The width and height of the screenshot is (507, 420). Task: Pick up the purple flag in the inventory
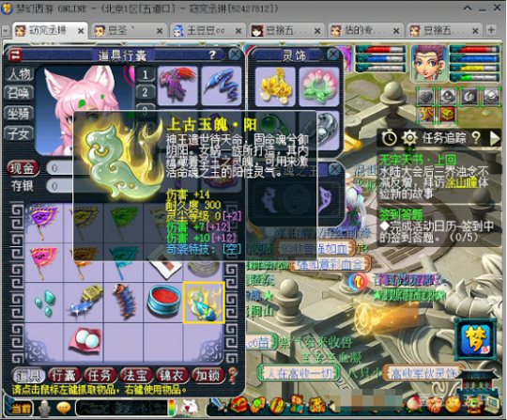44,223
